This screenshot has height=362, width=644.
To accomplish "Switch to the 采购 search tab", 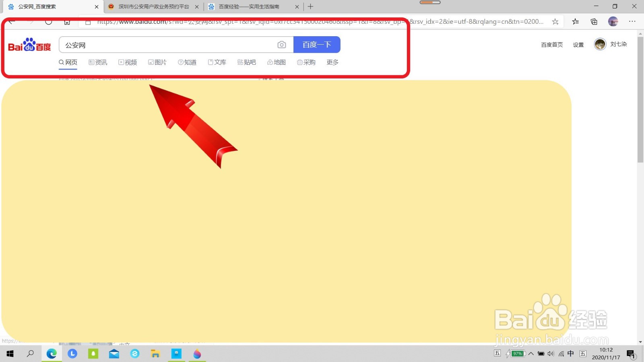I will click(x=306, y=62).
